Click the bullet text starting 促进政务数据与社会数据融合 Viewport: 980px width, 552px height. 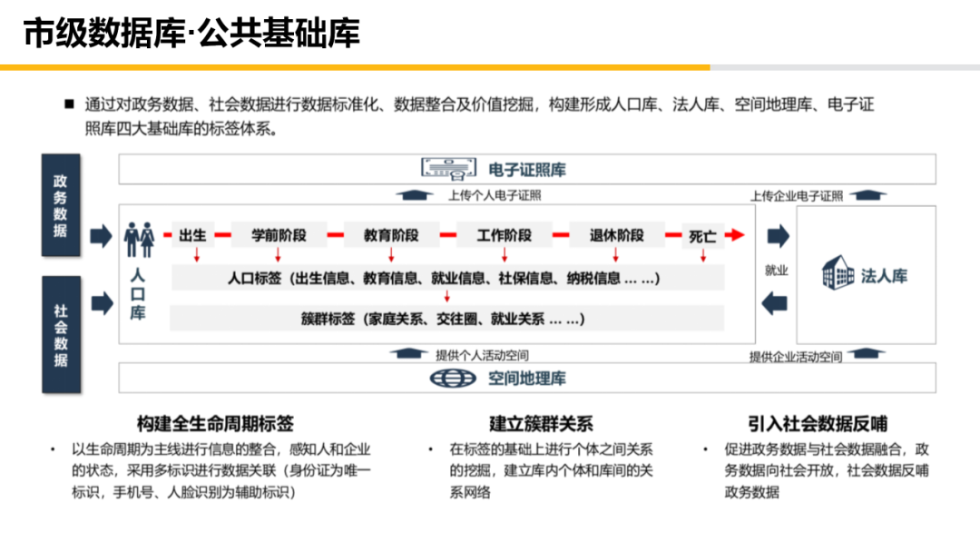827,470
